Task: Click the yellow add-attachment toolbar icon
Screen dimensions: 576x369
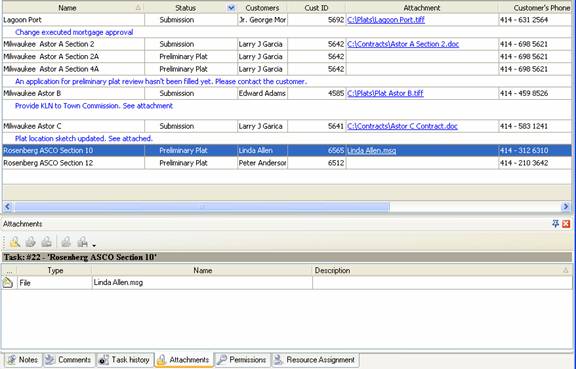Action: (x=15, y=242)
